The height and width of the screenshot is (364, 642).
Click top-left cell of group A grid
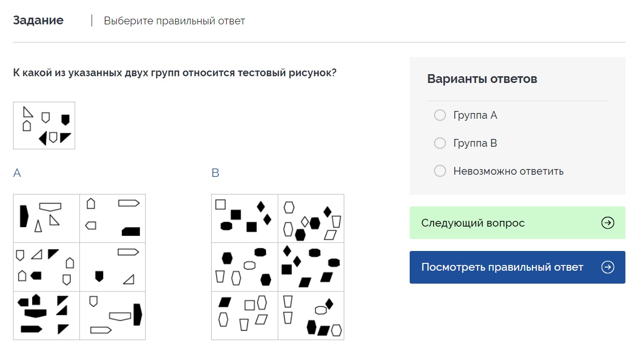coord(47,218)
